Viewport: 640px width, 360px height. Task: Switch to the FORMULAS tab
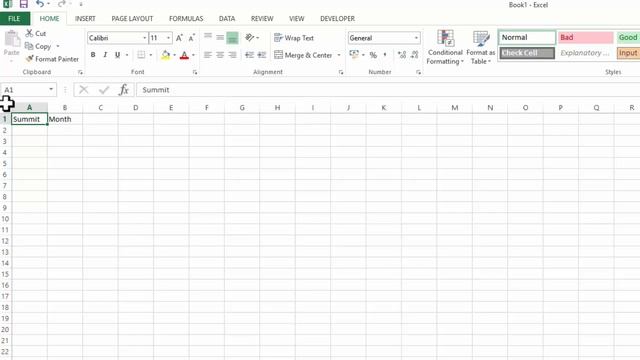[x=186, y=19]
